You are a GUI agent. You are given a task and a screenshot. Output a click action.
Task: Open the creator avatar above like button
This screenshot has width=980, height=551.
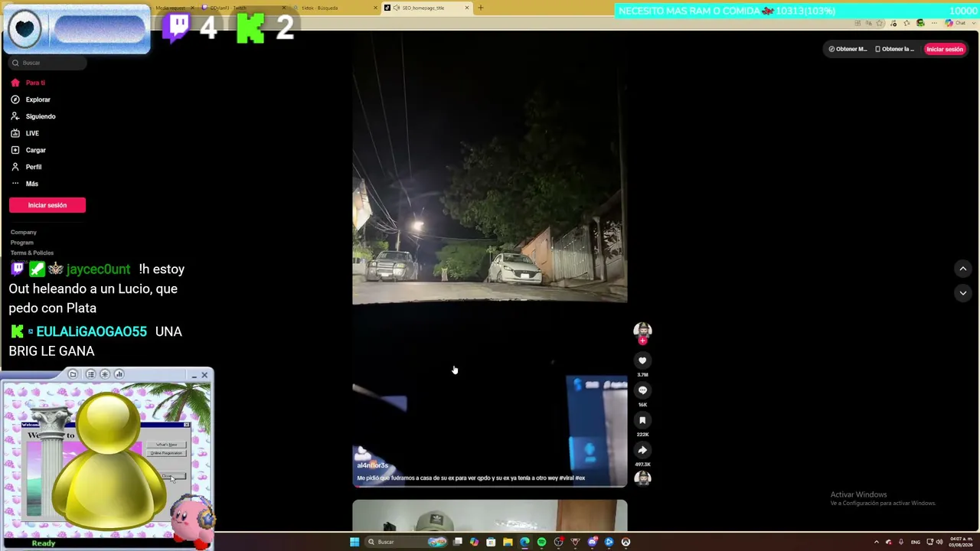tap(642, 331)
